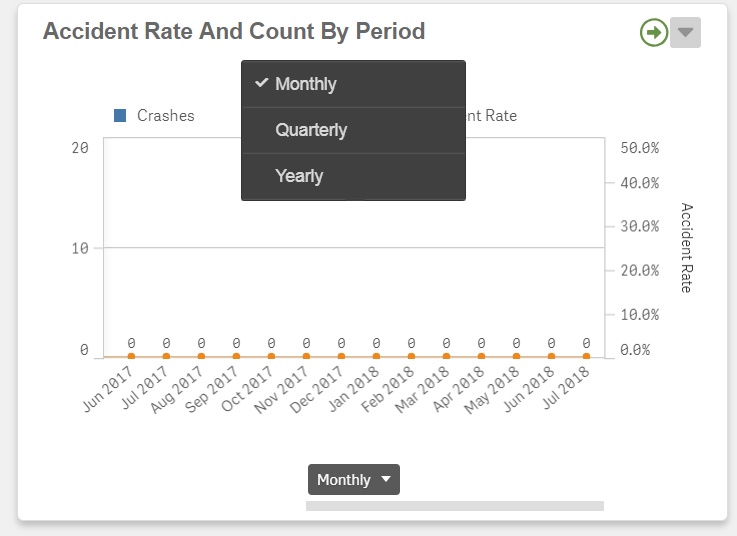Expand the Monthly dropdown below the chart

click(354, 480)
